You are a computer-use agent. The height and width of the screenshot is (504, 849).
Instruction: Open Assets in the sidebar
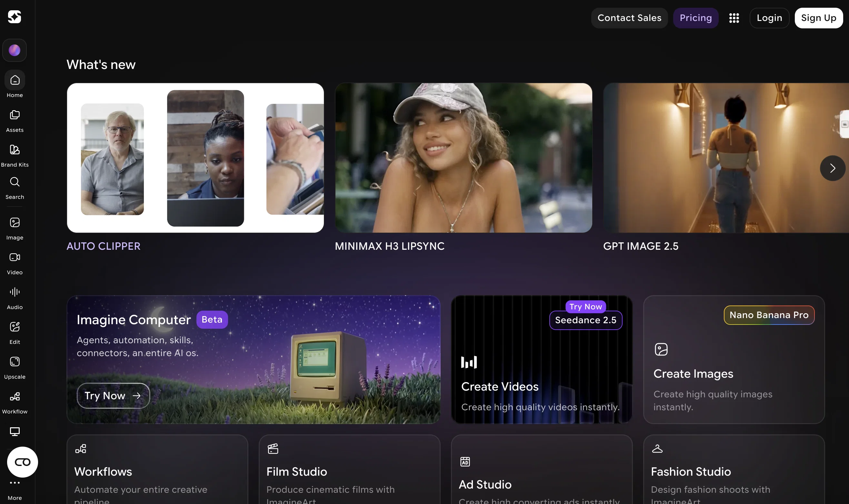[15, 121]
